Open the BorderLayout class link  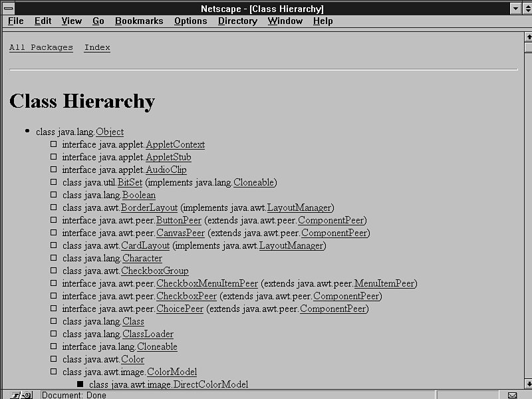tap(149, 208)
